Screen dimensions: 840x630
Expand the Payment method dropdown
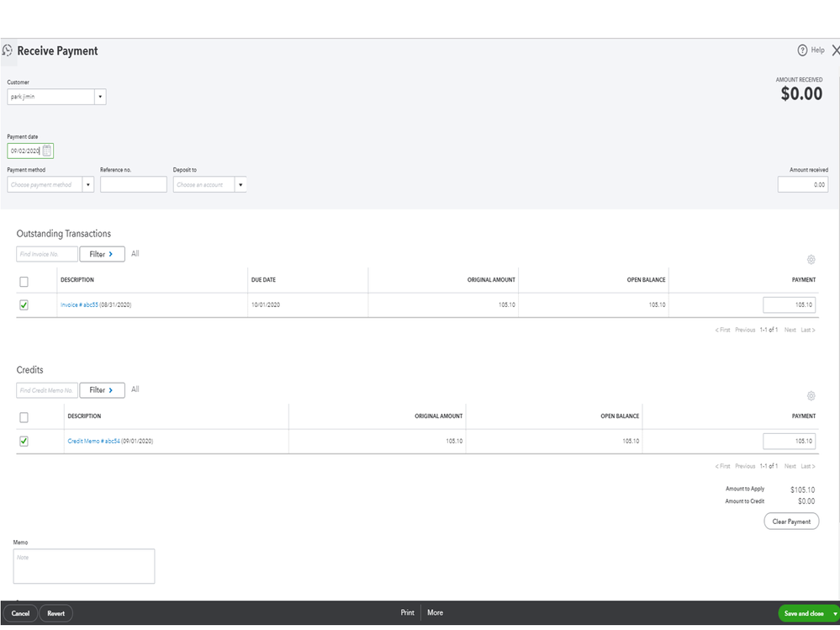87,185
